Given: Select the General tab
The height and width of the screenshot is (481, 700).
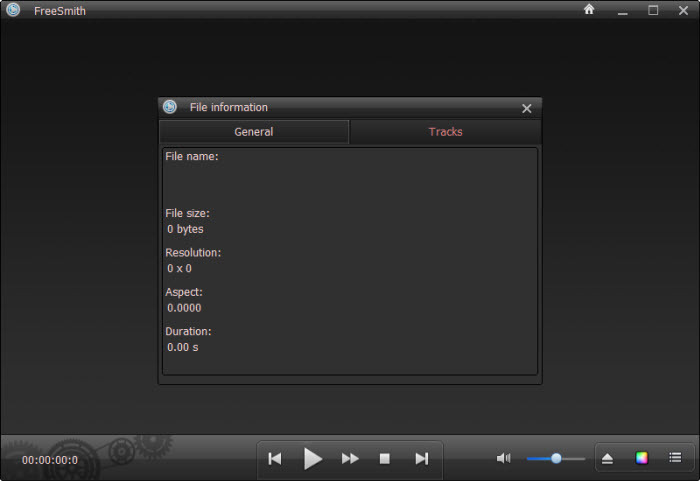Looking at the screenshot, I should [x=254, y=132].
